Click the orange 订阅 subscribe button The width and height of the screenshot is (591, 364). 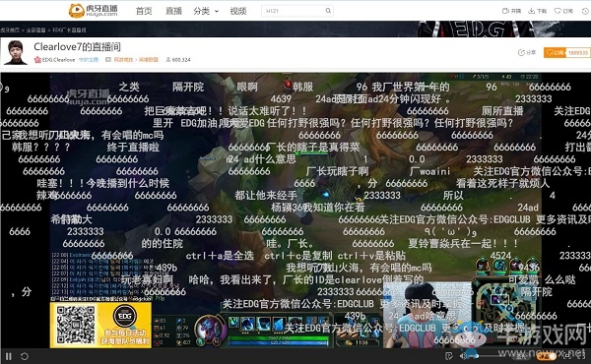555,53
